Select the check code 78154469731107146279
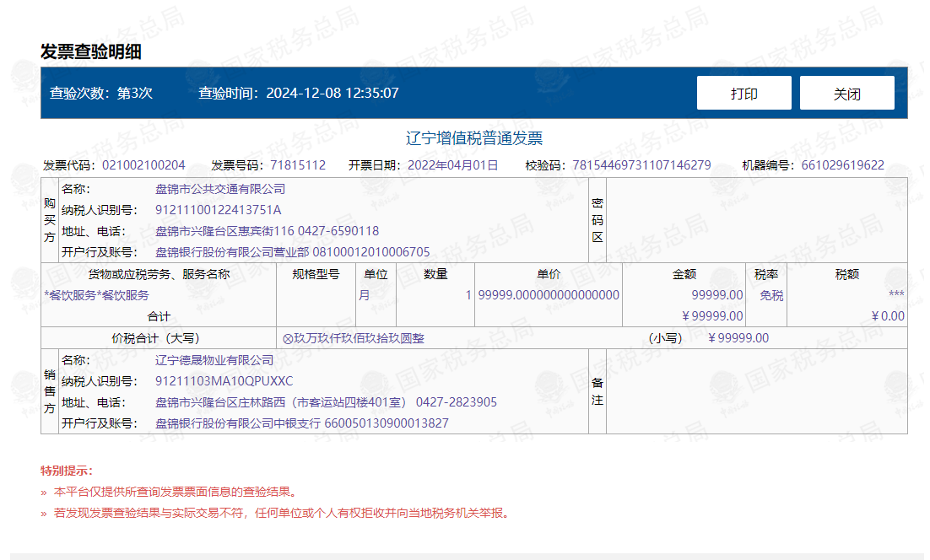The image size is (930, 560). pos(641,165)
